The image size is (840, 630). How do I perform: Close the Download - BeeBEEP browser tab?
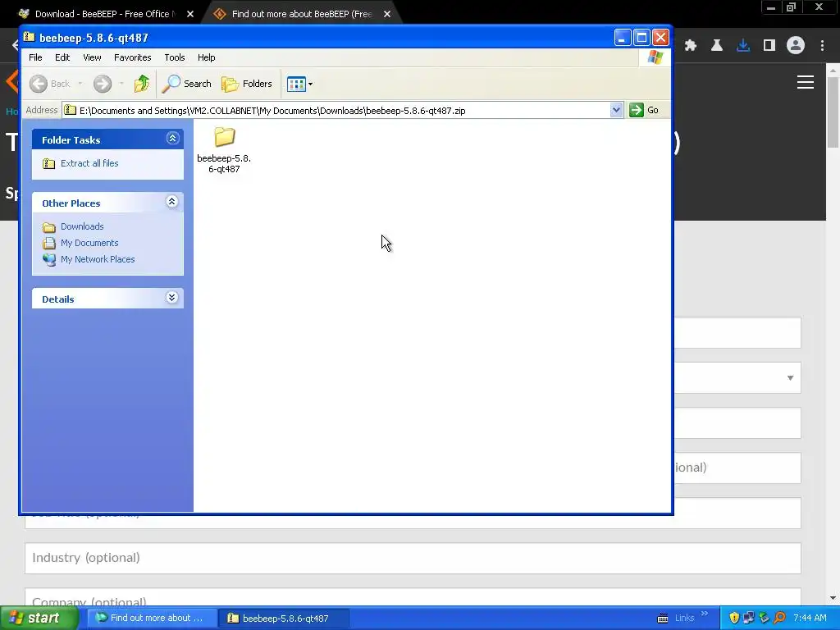click(x=190, y=14)
